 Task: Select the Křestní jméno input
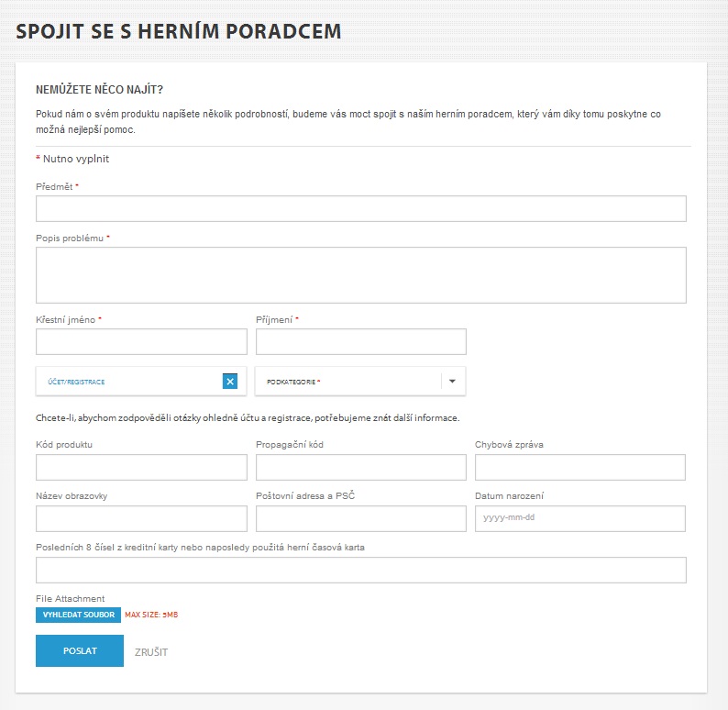click(x=141, y=342)
